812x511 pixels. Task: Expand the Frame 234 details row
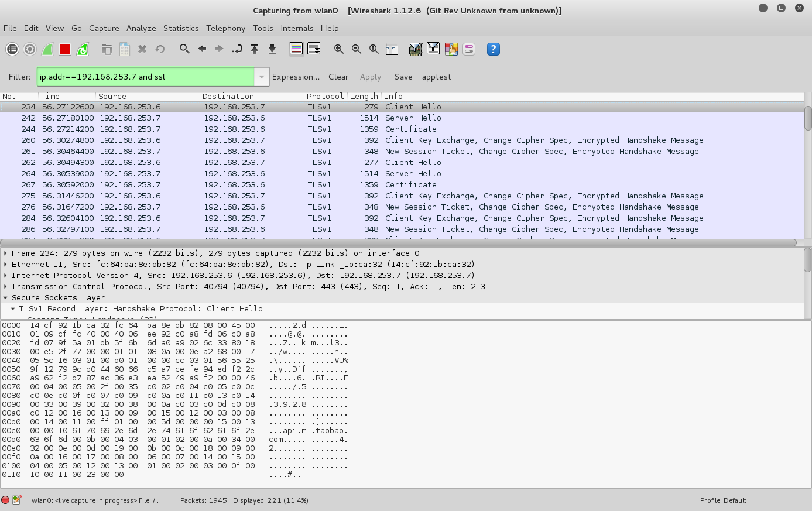(x=6, y=253)
